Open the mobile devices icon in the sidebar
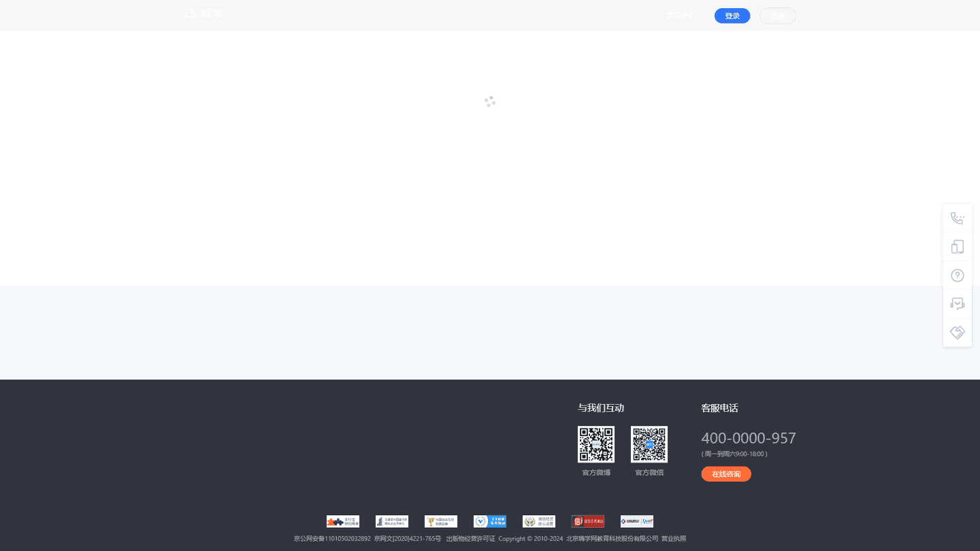Image resolution: width=980 pixels, height=551 pixels. (x=958, y=247)
